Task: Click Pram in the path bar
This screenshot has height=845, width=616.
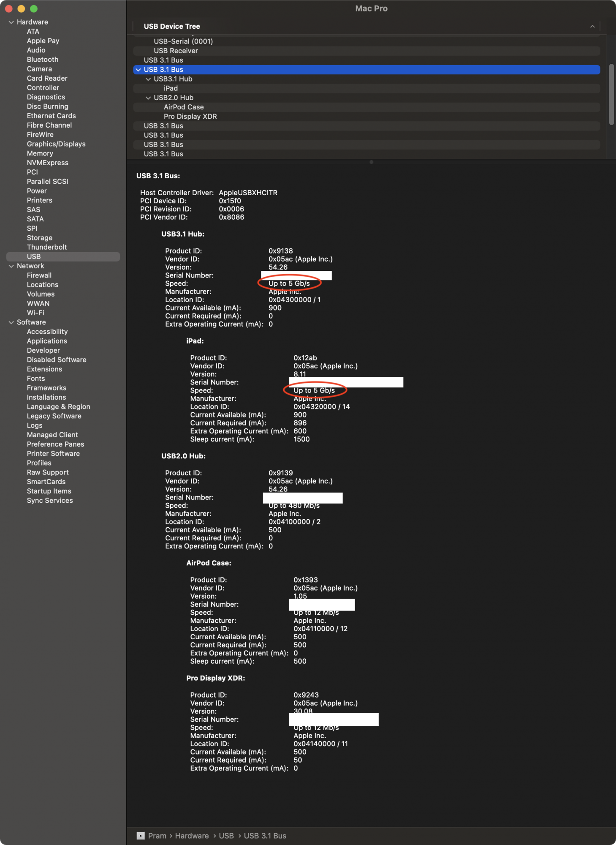Action: click(x=157, y=836)
